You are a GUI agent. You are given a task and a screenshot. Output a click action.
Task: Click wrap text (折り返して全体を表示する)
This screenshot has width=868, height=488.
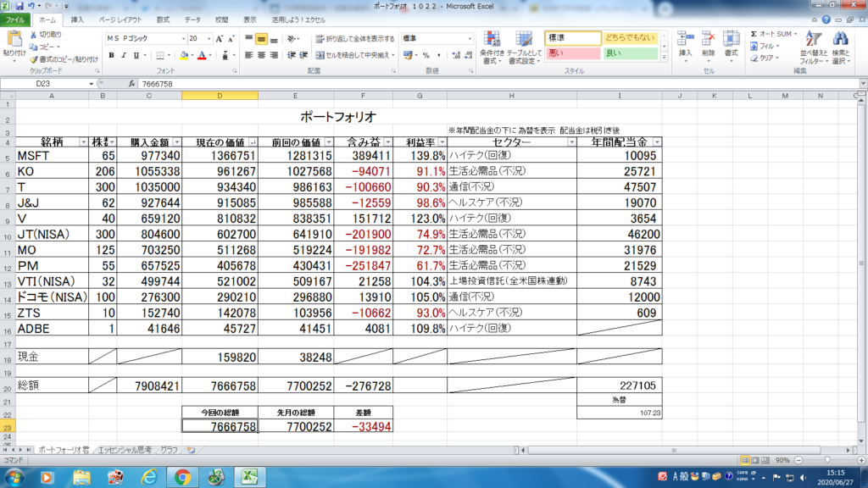(355, 39)
